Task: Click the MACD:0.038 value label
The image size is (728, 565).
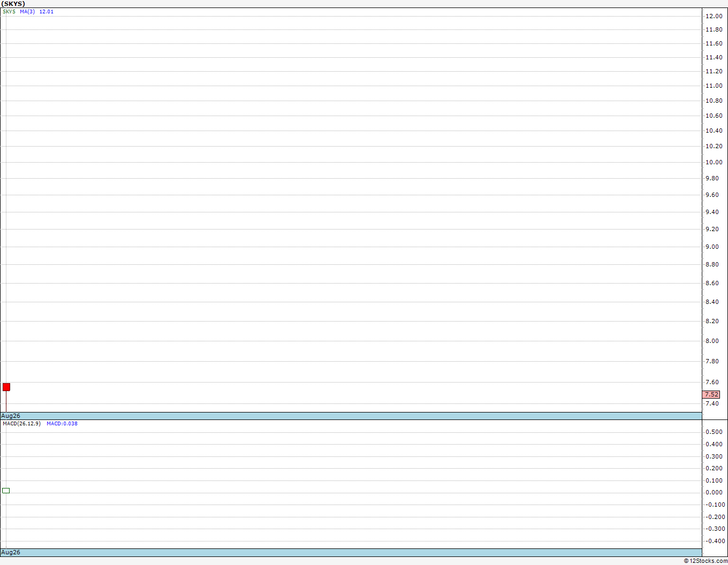Action: pos(62,423)
